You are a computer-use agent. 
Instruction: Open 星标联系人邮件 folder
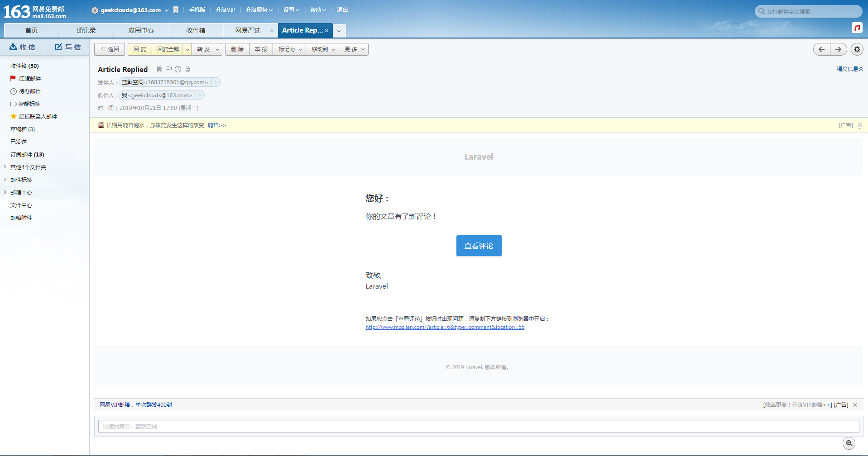pos(38,117)
